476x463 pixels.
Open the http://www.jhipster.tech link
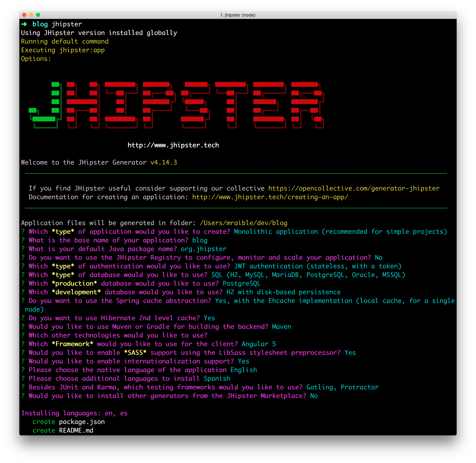(173, 145)
